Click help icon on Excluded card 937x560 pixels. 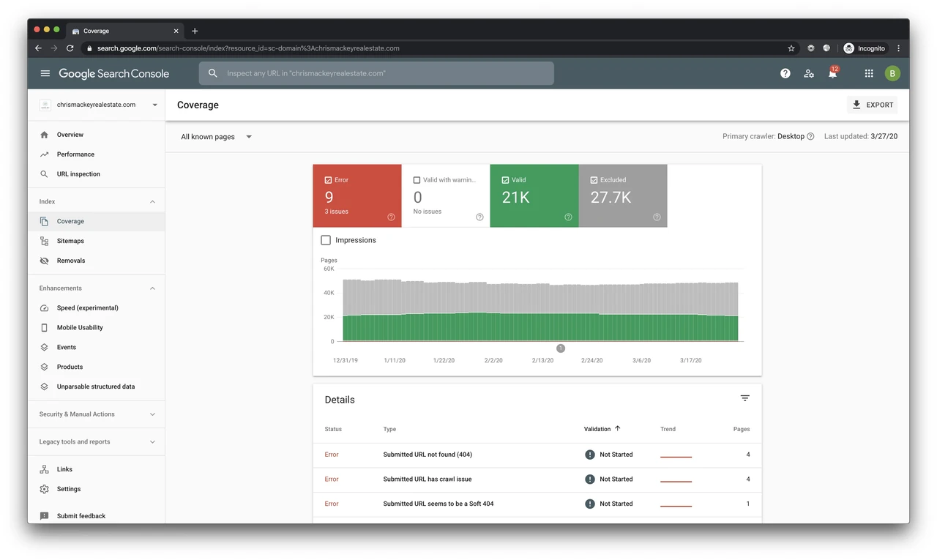click(657, 217)
